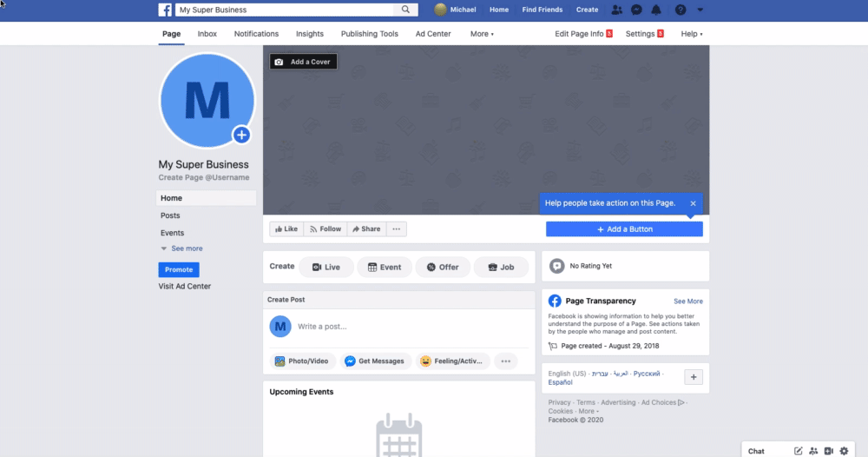This screenshot has height=457, width=868.
Task: Open Publishing Tools tab
Action: click(x=369, y=34)
